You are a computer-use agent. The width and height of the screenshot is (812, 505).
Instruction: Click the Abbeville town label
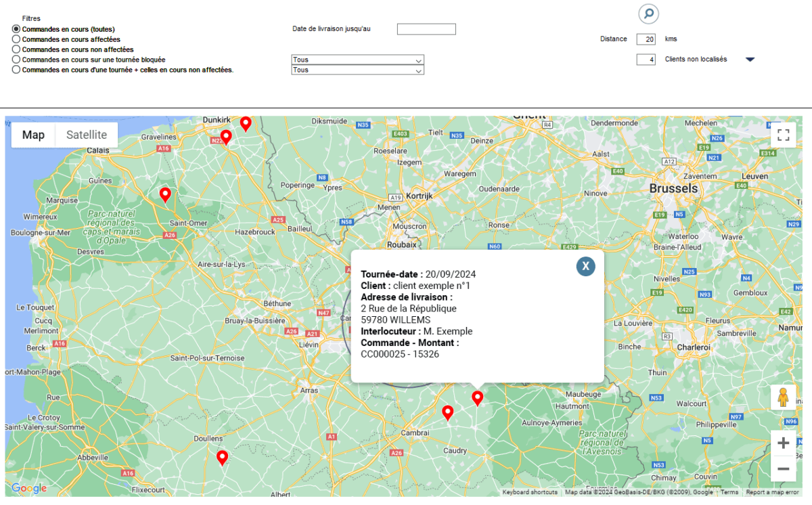(x=93, y=458)
